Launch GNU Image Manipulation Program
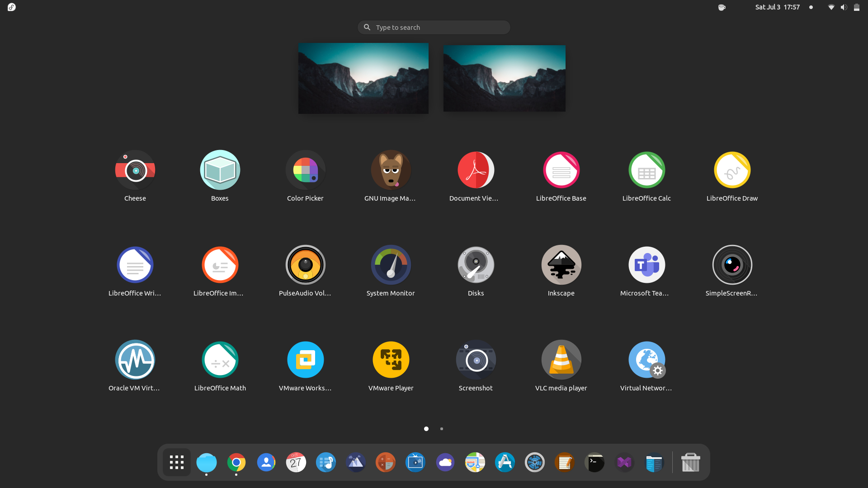 tap(391, 170)
